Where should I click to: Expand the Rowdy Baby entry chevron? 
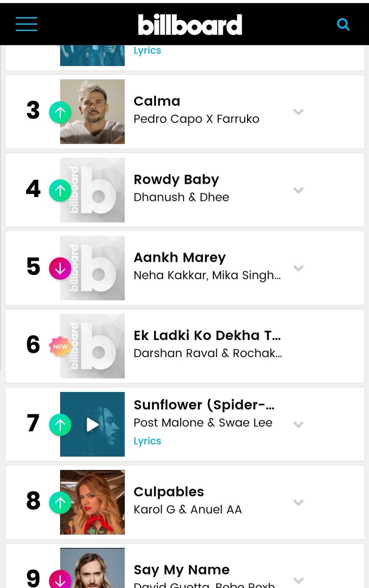click(x=298, y=190)
